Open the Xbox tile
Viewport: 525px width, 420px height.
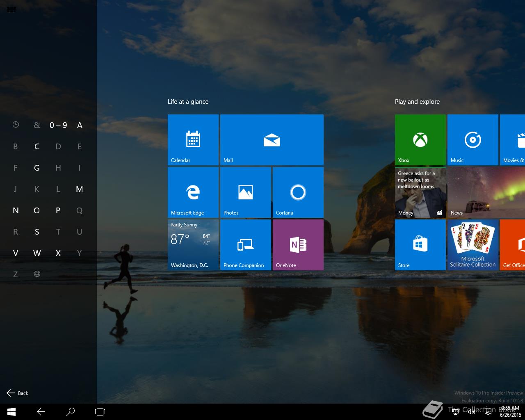click(x=420, y=140)
